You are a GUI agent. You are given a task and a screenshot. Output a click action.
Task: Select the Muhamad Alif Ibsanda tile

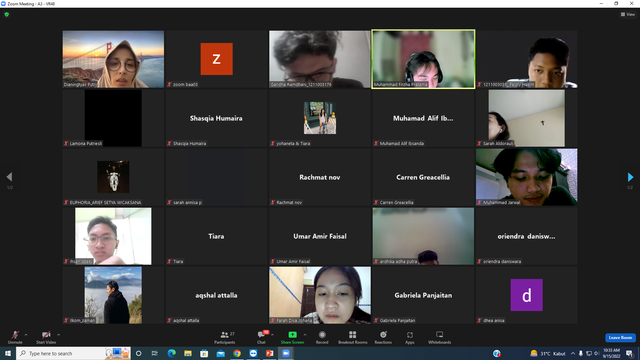point(423,118)
